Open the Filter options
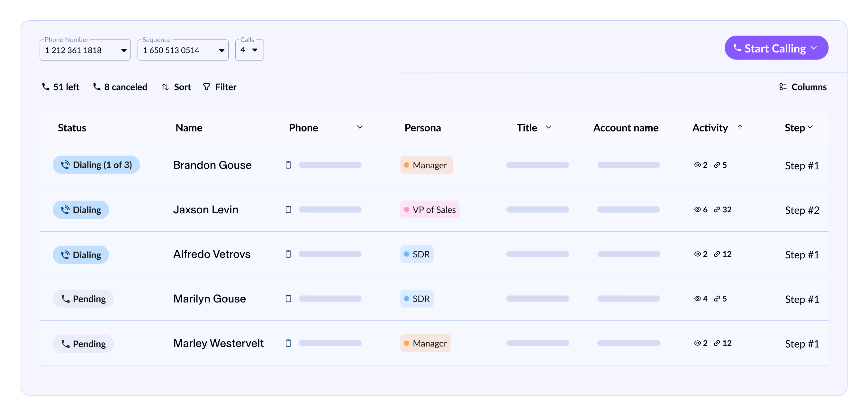 coord(220,87)
